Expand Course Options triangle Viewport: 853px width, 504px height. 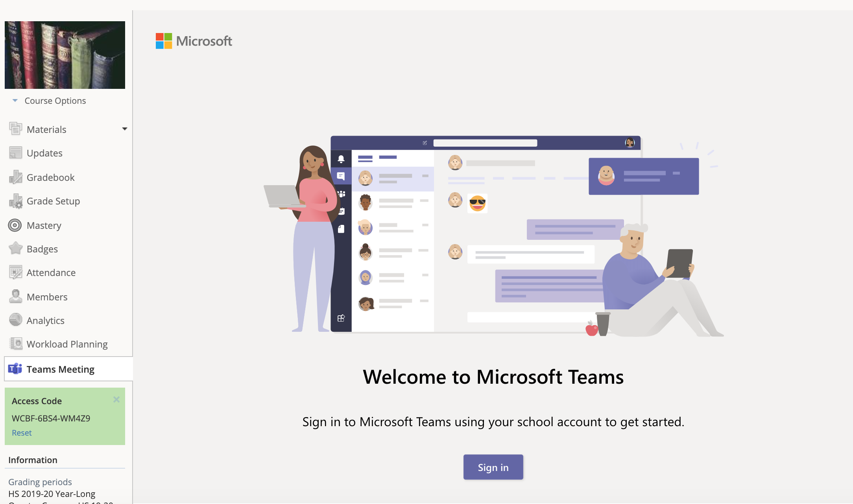[x=15, y=101]
